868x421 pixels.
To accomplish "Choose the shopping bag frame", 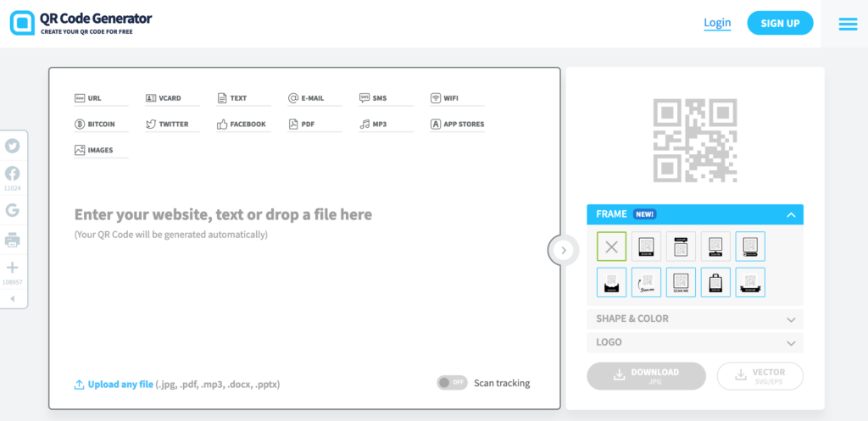I will [x=715, y=282].
